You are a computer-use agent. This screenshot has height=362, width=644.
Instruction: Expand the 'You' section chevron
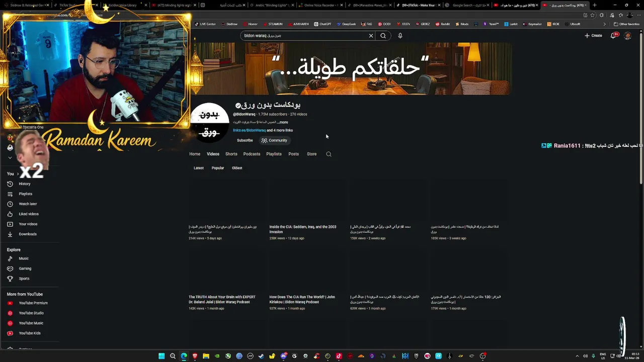point(18,174)
